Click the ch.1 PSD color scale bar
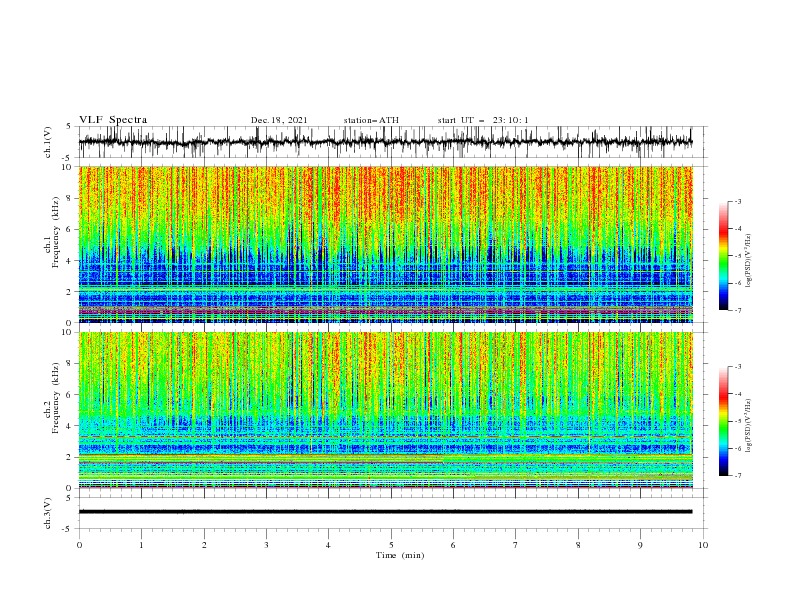 coord(723,256)
